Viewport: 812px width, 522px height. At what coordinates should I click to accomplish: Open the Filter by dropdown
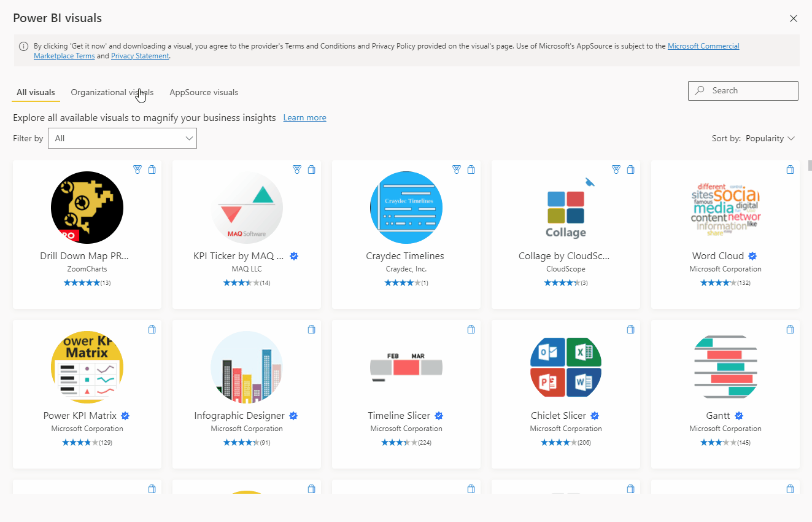tap(122, 138)
